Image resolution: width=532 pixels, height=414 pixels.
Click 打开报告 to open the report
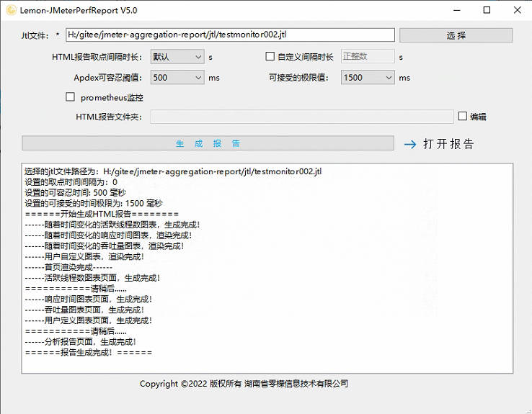point(448,144)
